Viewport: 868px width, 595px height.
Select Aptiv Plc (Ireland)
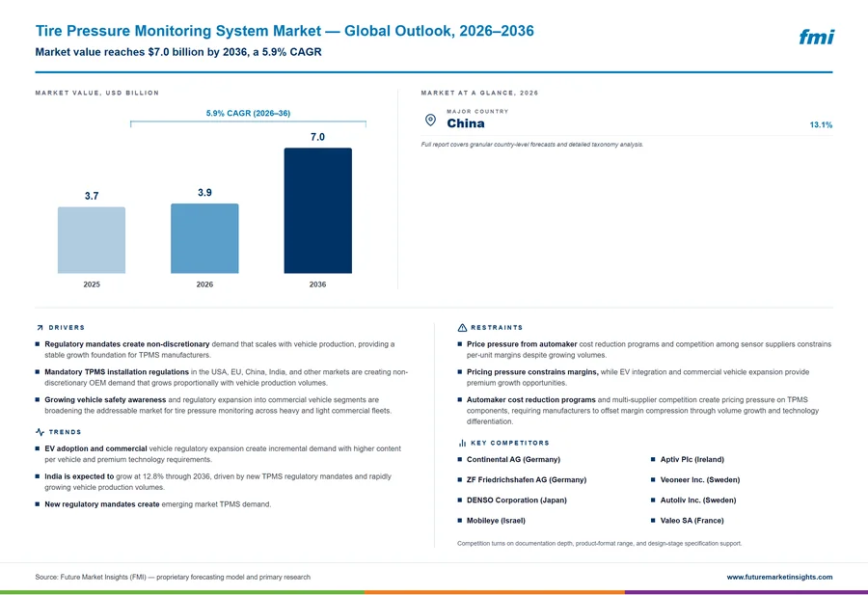click(692, 459)
